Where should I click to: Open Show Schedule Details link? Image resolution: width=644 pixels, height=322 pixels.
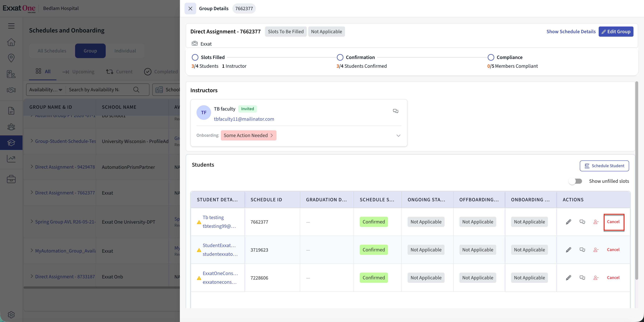click(x=571, y=32)
